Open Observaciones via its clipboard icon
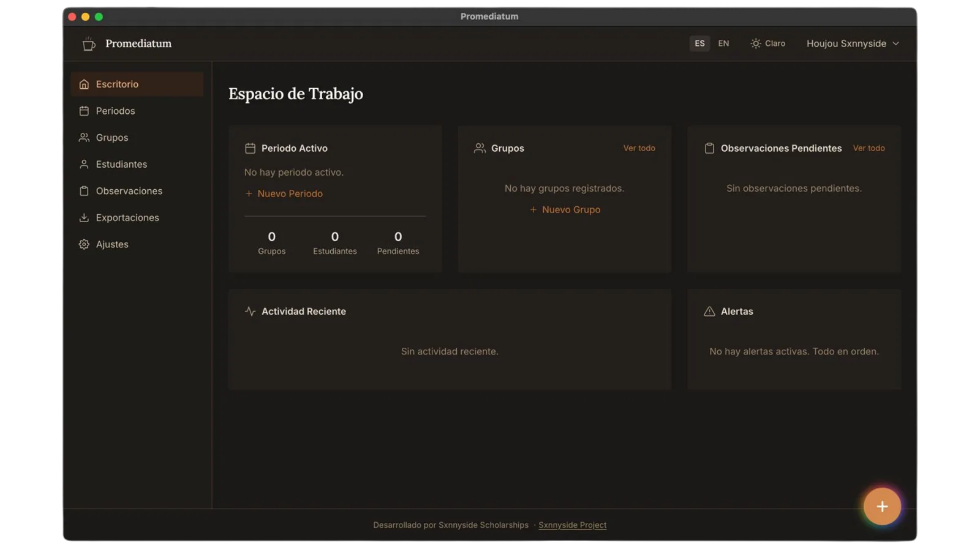Viewport: 980px width, 551px height. [84, 191]
